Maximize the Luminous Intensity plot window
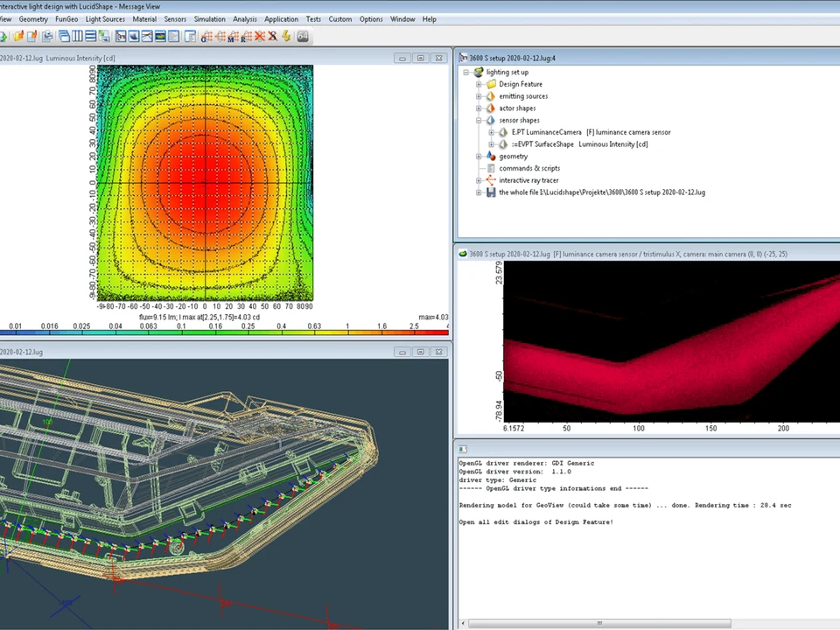 coord(421,58)
